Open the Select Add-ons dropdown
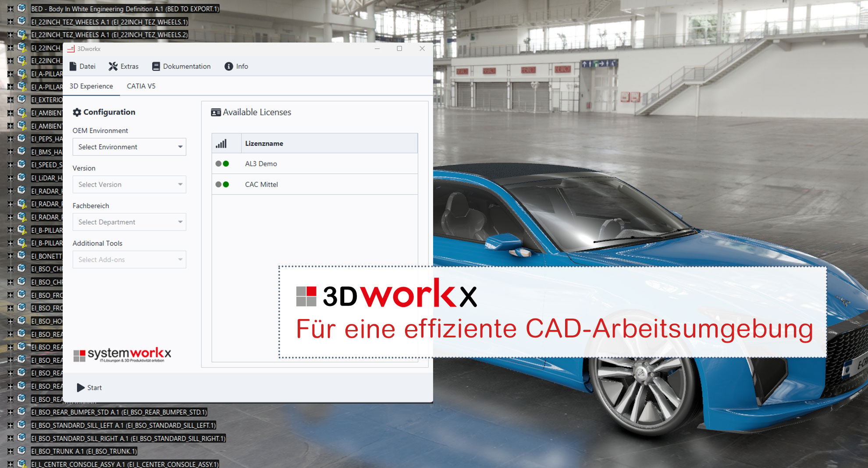This screenshot has width=868, height=468. [x=129, y=259]
